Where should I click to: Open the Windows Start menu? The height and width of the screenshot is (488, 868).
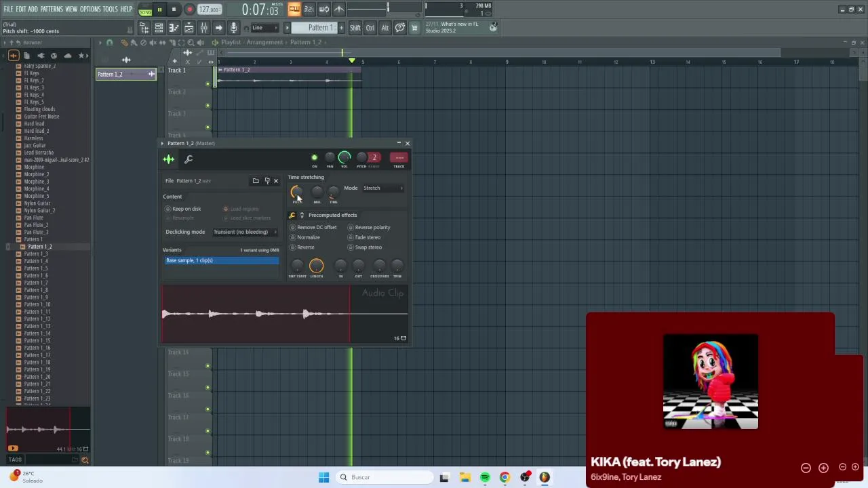click(x=323, y=477)
